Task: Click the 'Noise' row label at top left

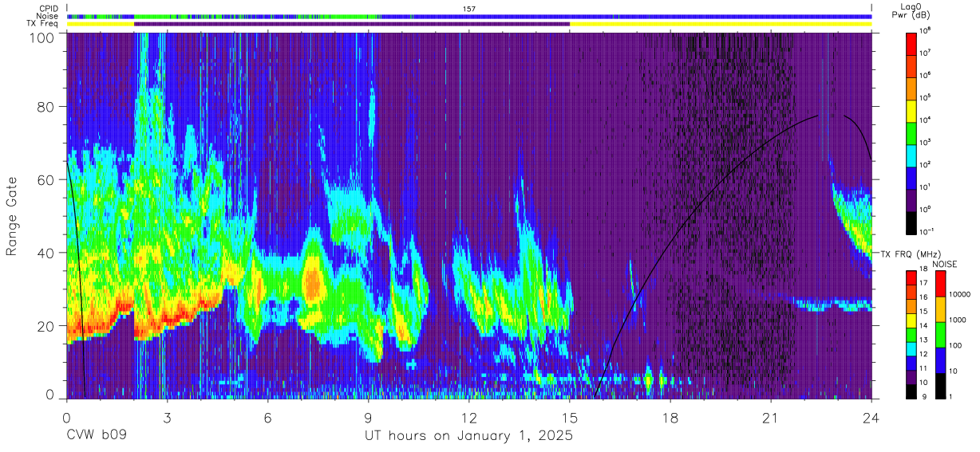Action: [x=47, y=16]
